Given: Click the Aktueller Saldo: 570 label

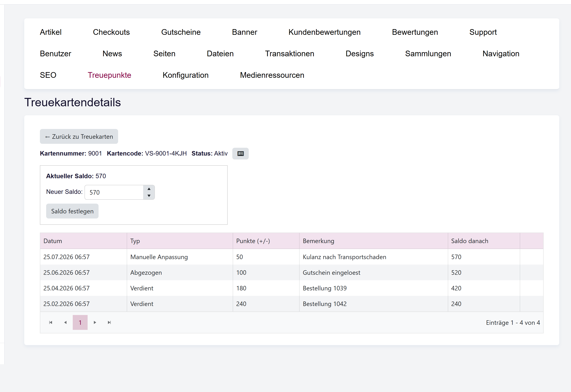Looking at the screenshot, I should (x=76, y=176).
